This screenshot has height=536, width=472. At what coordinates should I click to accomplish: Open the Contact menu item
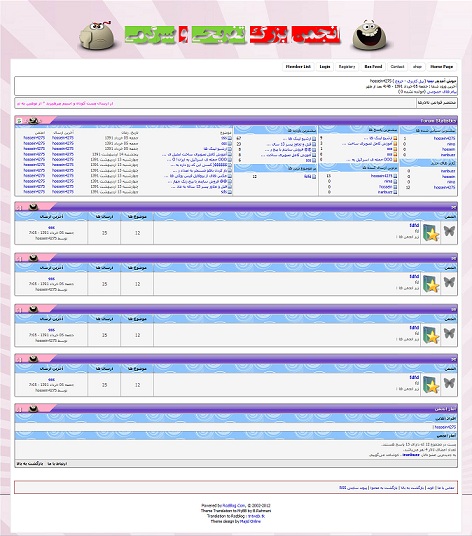pyautogui.click(x=397, y=67)
